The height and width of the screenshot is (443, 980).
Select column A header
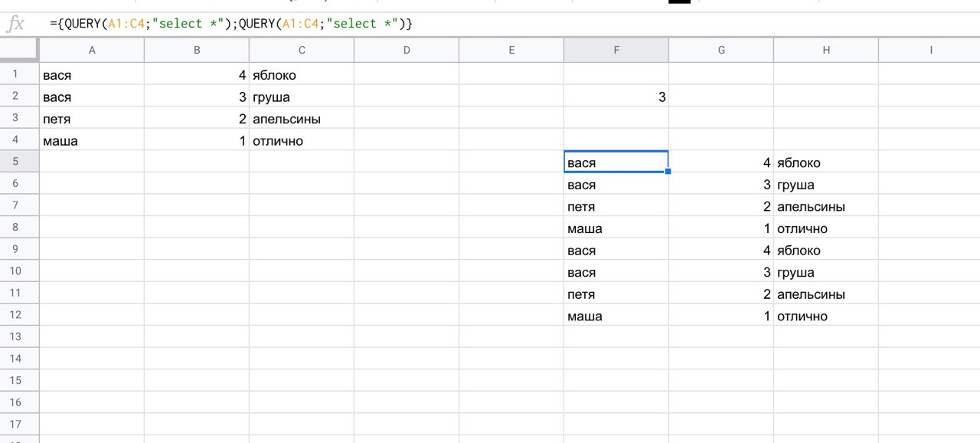(92, 50)
